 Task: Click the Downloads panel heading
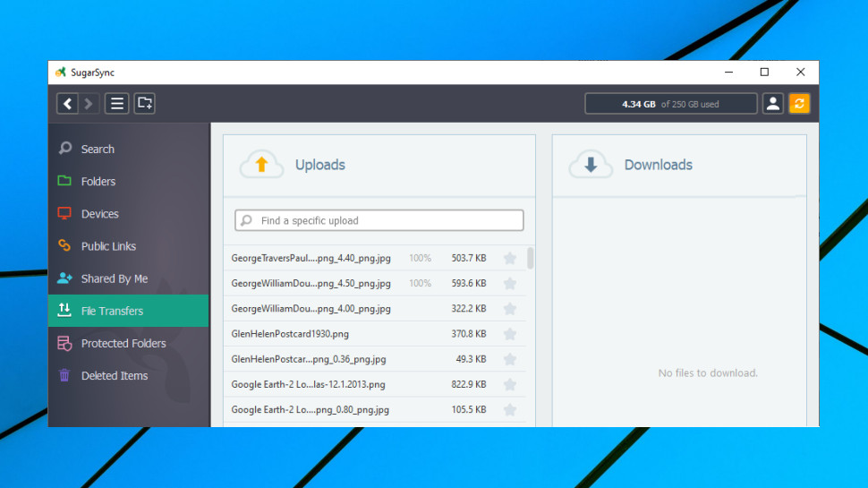point(659,165)
